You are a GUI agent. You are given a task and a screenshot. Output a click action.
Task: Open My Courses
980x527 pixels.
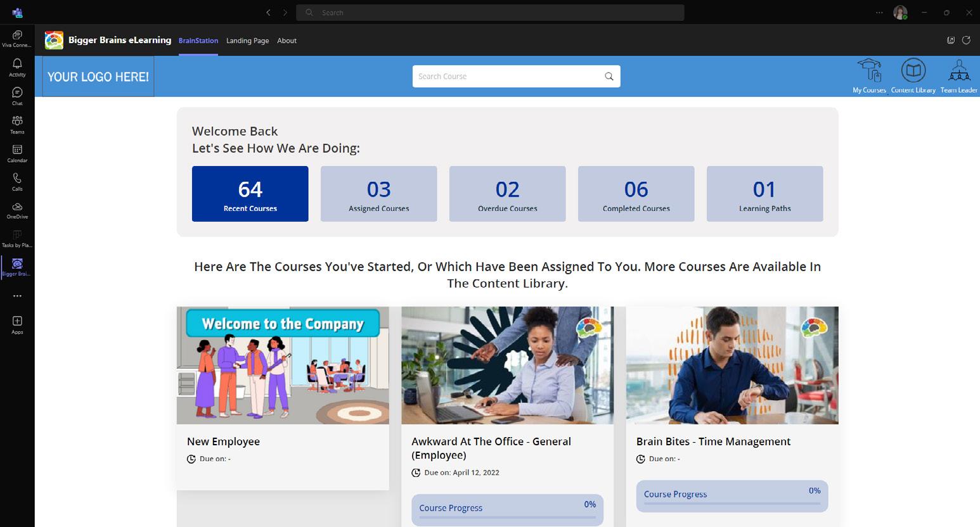tap(869, 76)
